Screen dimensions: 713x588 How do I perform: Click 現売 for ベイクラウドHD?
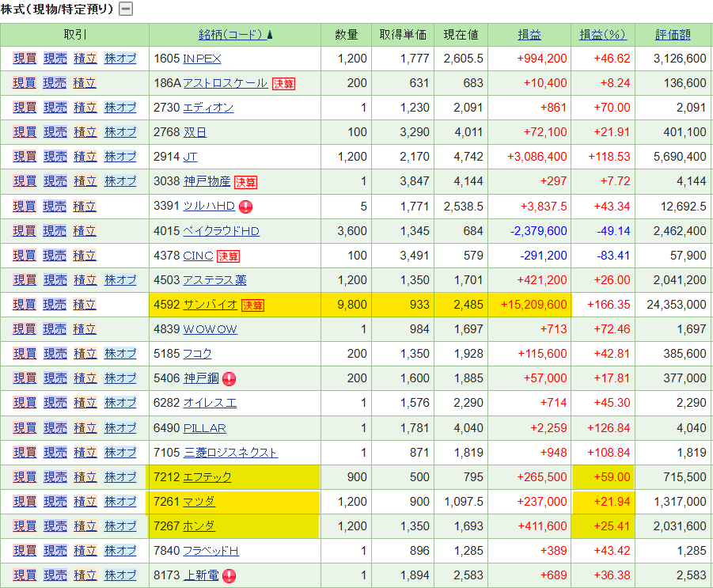coord(55,231)
